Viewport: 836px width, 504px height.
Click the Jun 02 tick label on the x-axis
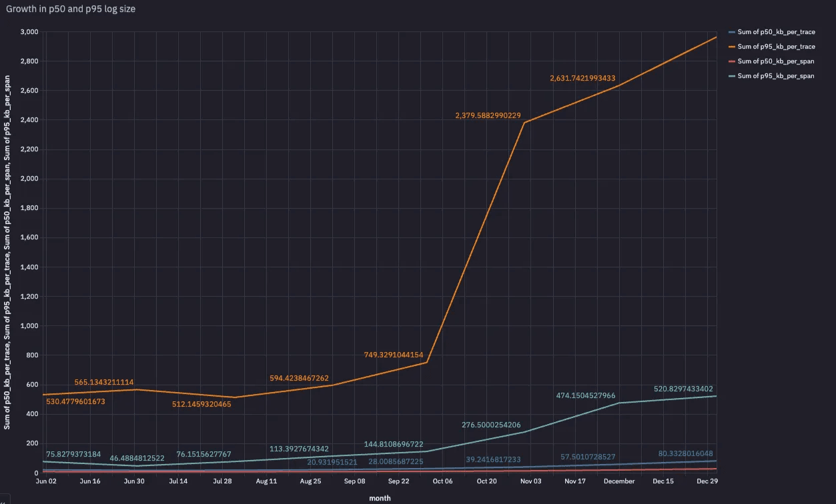[x=47, y=481]
